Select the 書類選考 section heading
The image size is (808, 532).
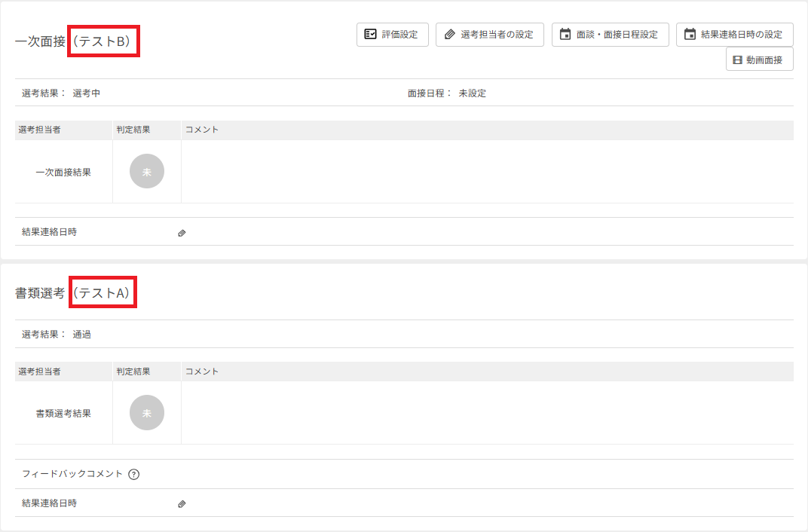[40, 292]
